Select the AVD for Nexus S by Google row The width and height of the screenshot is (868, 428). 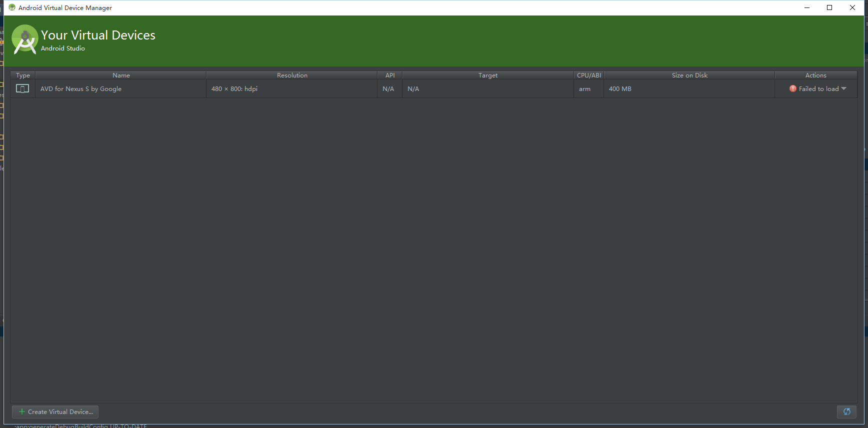coord(434,88)
